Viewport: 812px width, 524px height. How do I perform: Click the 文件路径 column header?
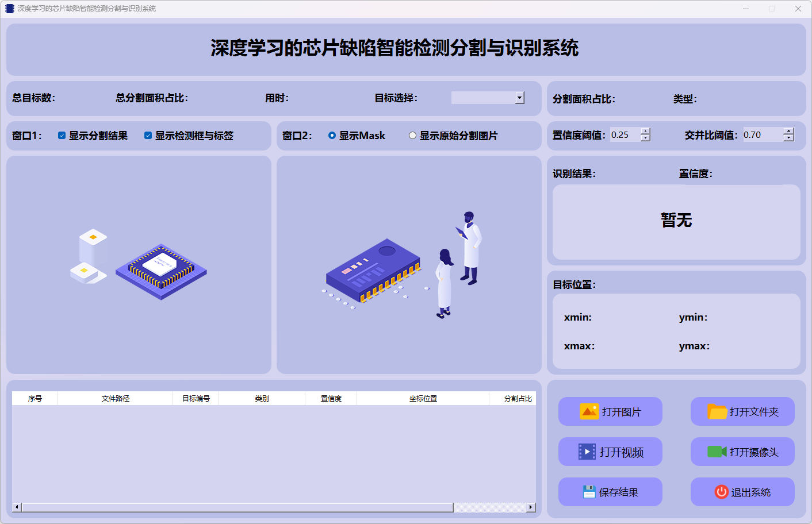pos(116,398)
